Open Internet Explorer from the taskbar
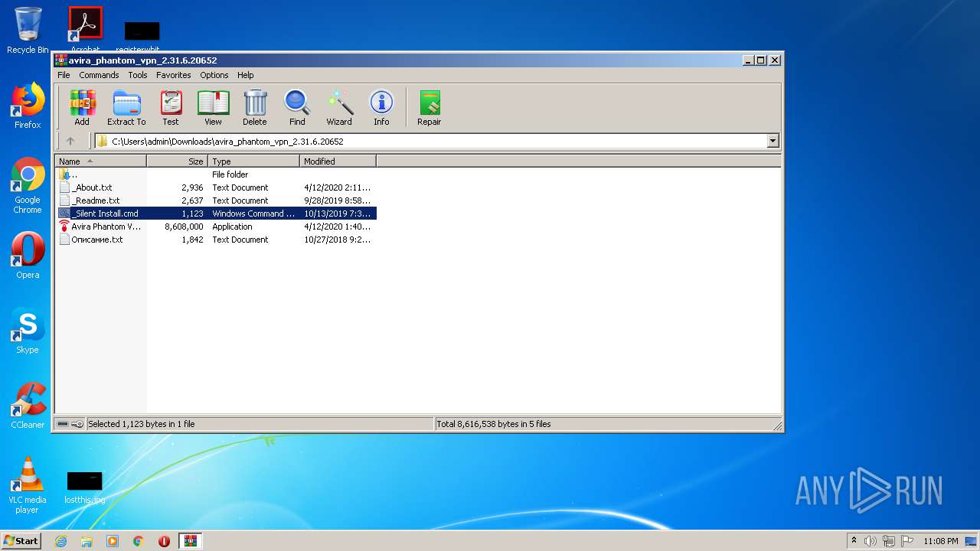This screenshot has height=551, width=980. pos(60,541)
